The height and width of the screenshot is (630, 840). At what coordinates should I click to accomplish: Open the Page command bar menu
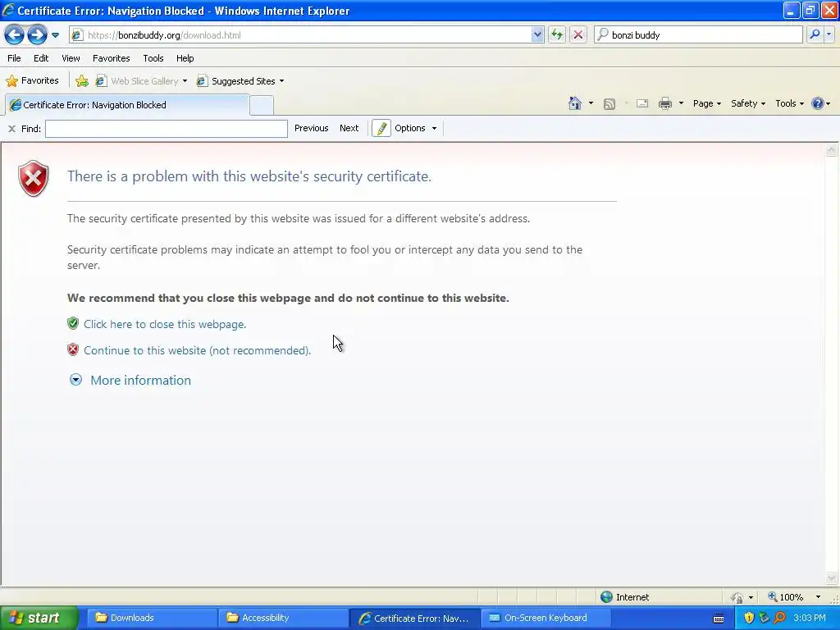[x=706, y=103]
